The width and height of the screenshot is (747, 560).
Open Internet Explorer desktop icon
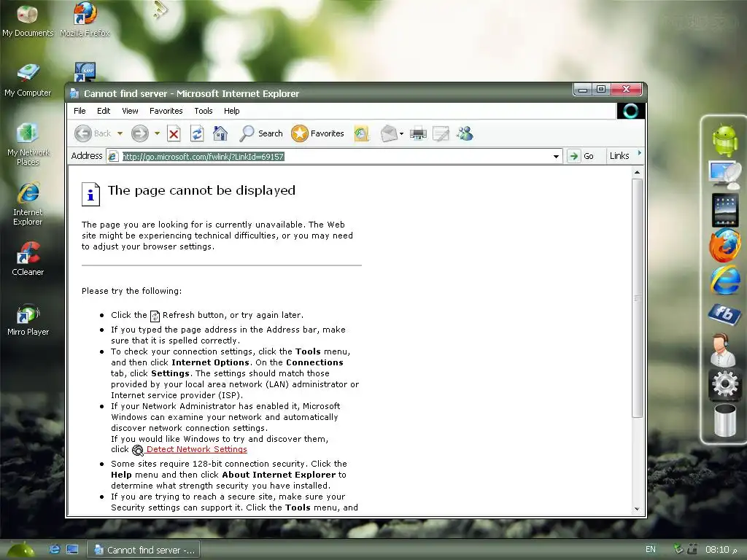click(28, 204)
